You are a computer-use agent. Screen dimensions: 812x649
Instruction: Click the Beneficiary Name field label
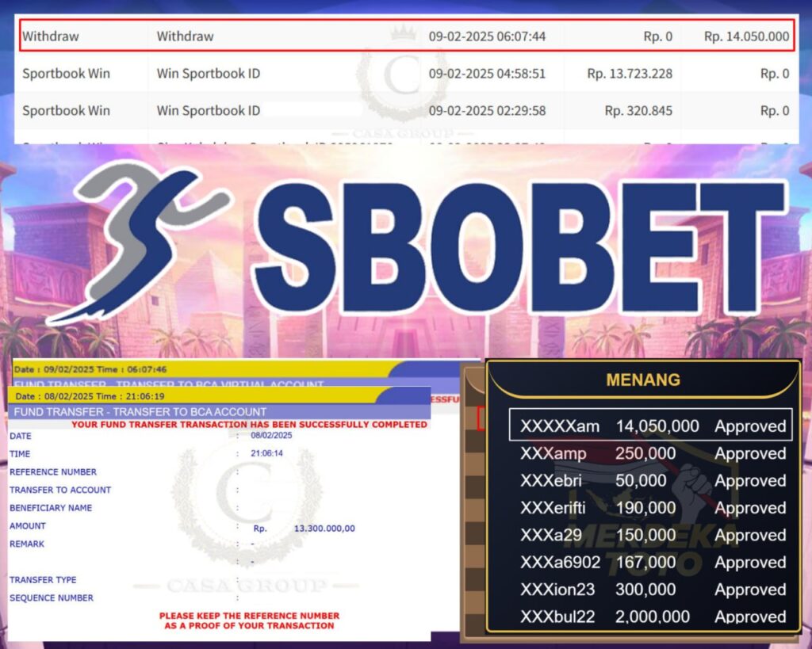click(51, 508)
